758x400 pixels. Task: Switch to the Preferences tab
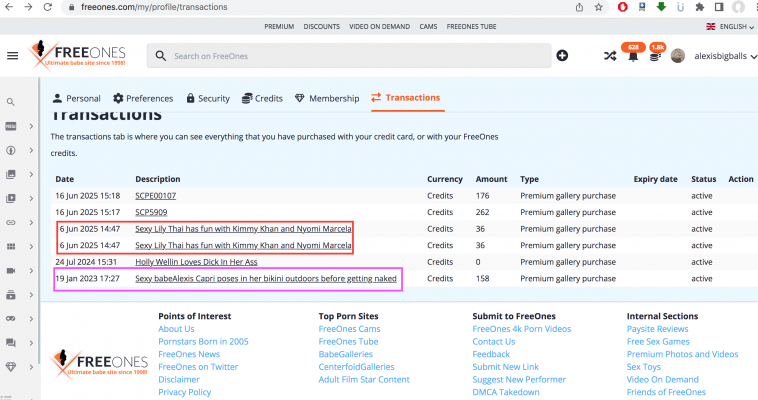coord(143,98)
